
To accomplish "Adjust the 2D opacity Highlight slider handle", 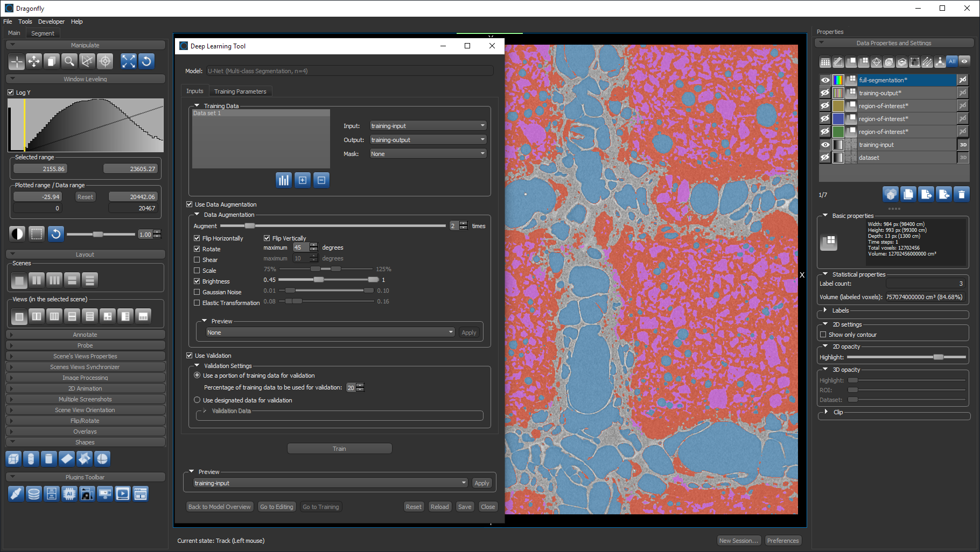I will 939,357.
